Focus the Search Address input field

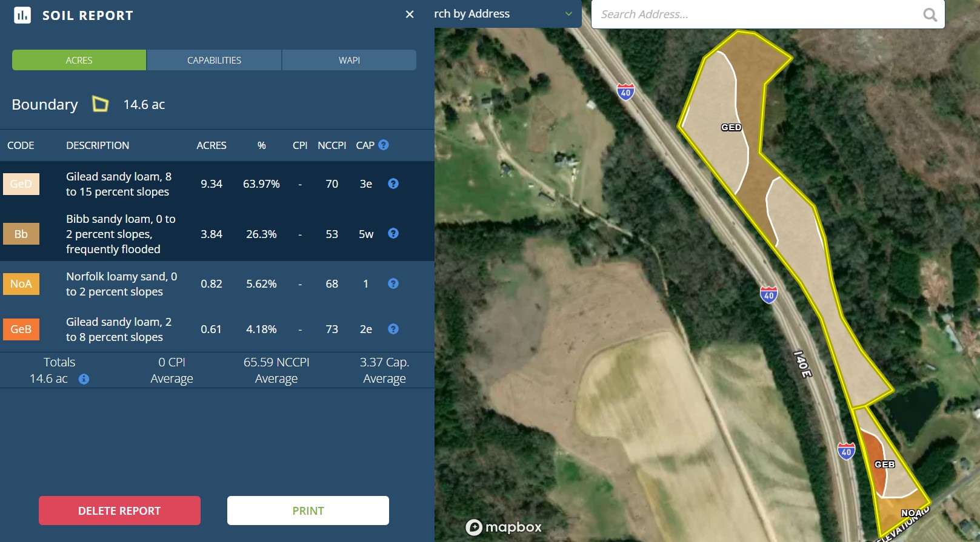click(x=758, y=15)
